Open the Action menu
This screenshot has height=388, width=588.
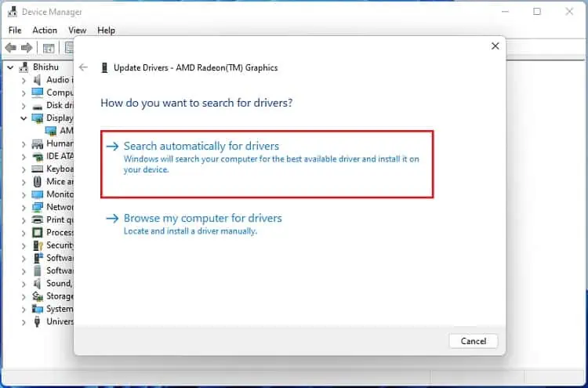45,31
